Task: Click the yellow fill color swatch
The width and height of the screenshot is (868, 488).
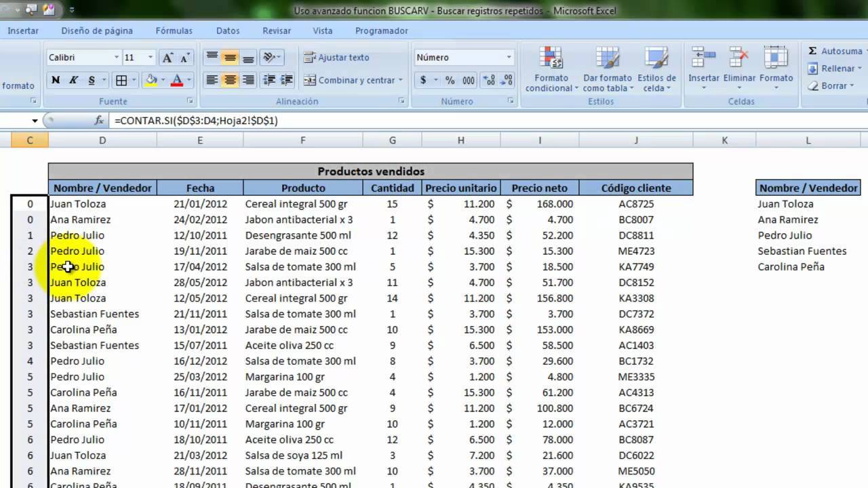Action: 151,80
